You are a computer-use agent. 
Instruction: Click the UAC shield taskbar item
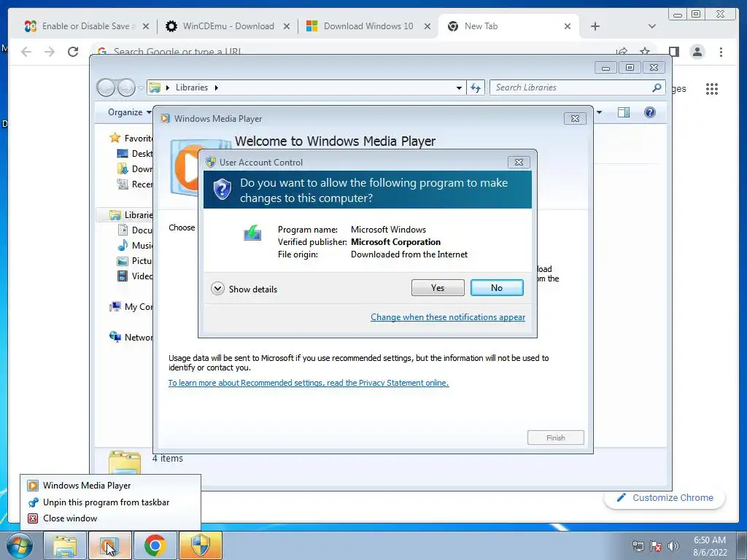pos(200,545)
